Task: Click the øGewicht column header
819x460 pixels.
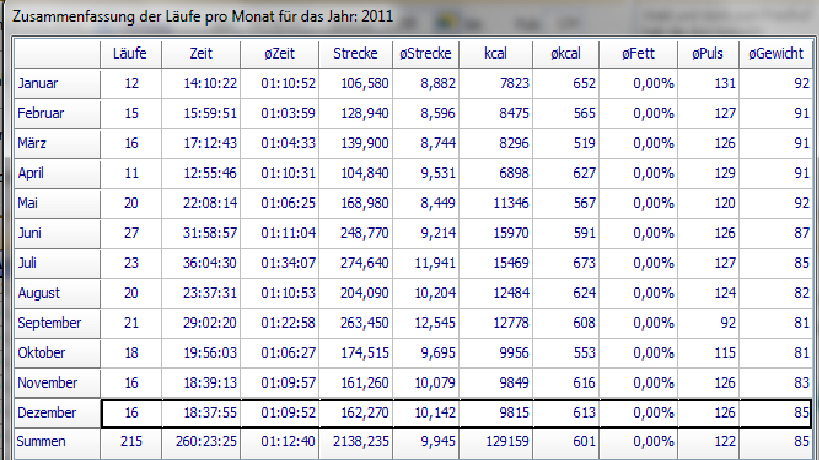Action: [775, 54]
